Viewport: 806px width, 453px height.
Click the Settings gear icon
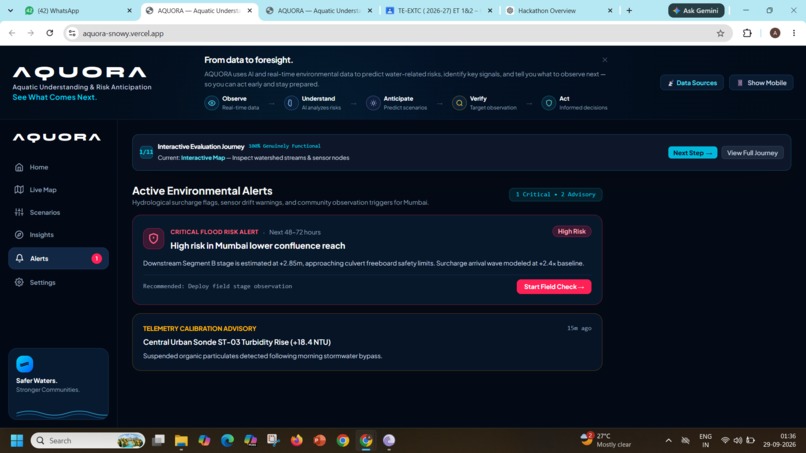[x=19, y=282]
